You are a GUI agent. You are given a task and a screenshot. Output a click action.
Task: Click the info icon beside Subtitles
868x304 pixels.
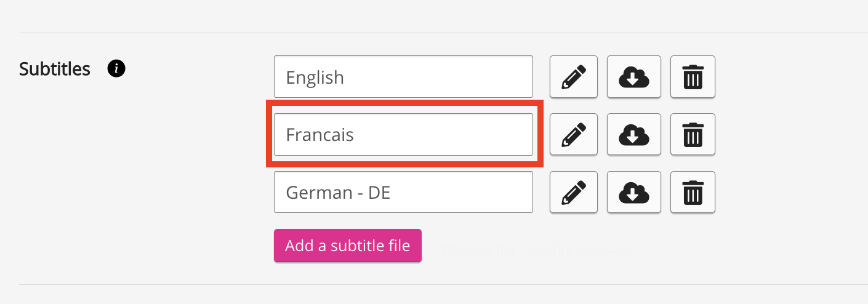pyautogui.click(x=116, y=68)
